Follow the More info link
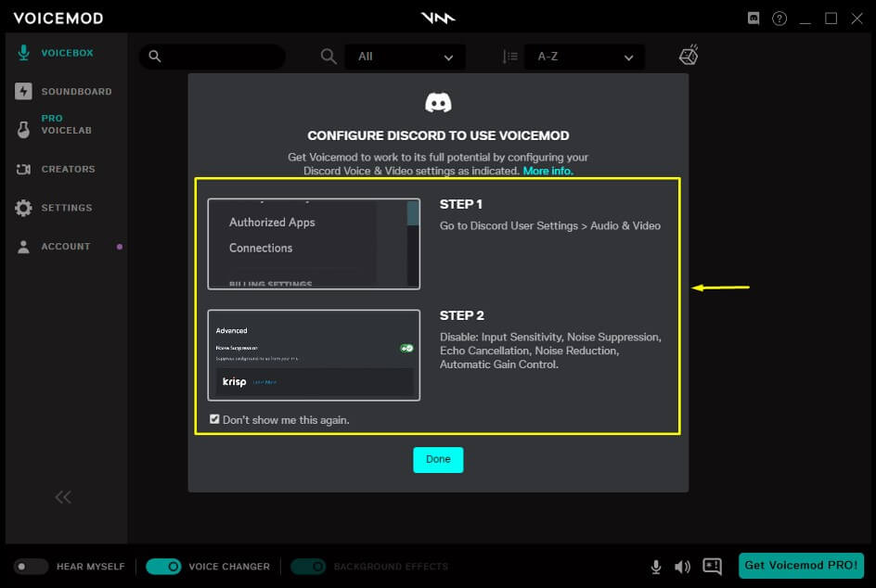Viewport: 876px width, 588px height. pos(547,171)
